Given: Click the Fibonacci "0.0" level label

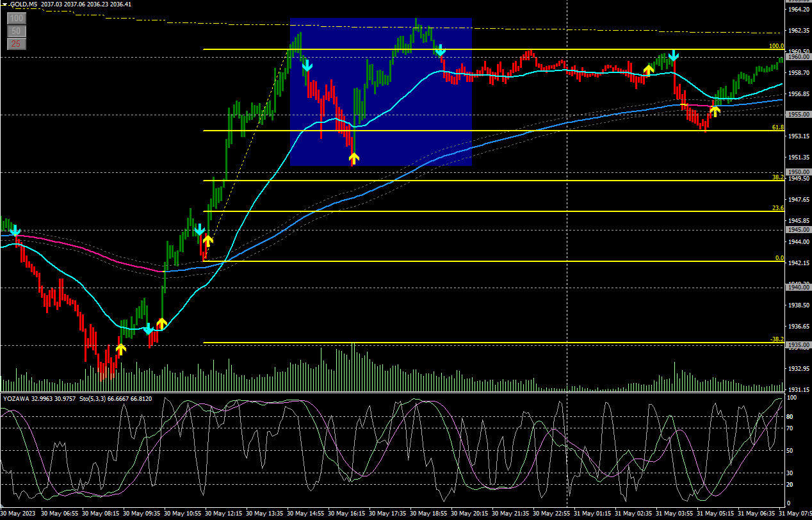Looking at the screenshot, I should click(x=779, y=258).
